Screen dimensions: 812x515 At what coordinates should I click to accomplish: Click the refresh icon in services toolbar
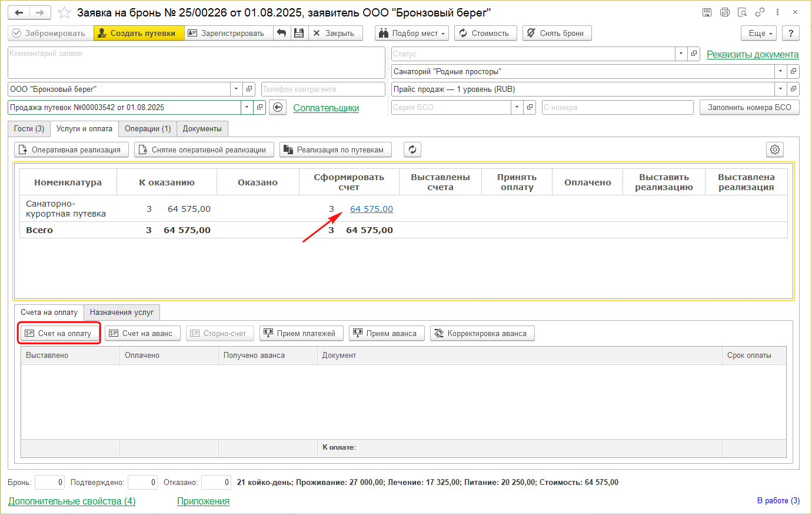coord(412,149)
